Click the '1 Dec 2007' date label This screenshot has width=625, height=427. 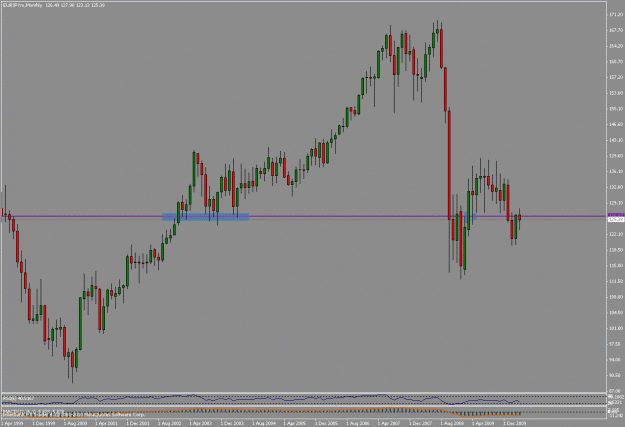point(421,423)
